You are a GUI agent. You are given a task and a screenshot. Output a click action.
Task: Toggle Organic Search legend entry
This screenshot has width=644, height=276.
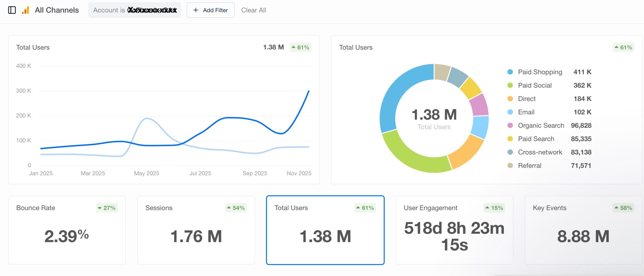coord(541,125)
